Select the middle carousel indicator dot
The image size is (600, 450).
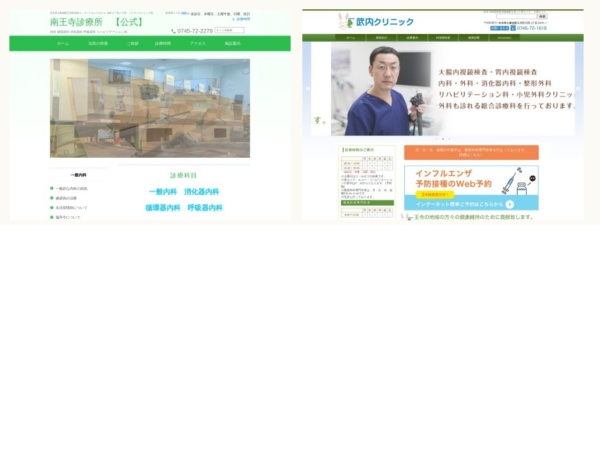[x=443, y=139]
